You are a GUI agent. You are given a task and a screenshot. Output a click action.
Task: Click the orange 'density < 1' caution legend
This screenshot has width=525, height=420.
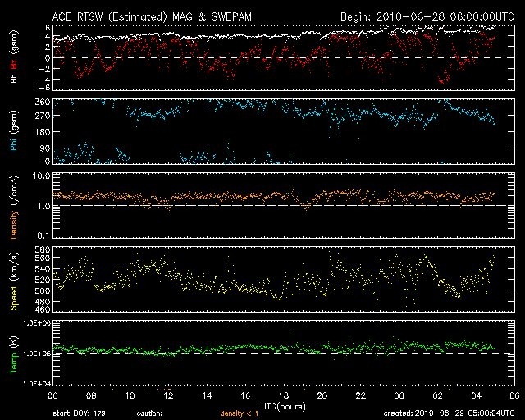tap(245, 413)
